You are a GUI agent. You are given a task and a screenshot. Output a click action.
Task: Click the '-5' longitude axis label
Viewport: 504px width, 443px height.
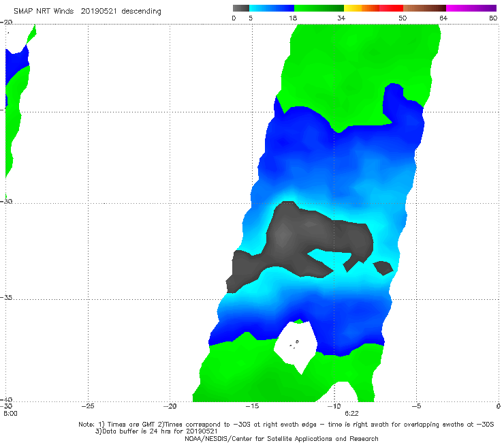coord(416,406)
